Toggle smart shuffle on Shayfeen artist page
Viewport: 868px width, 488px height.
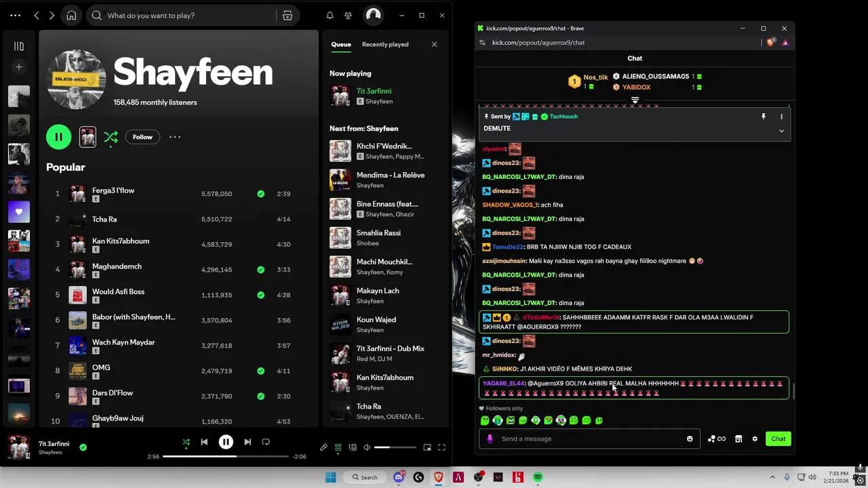111,137
